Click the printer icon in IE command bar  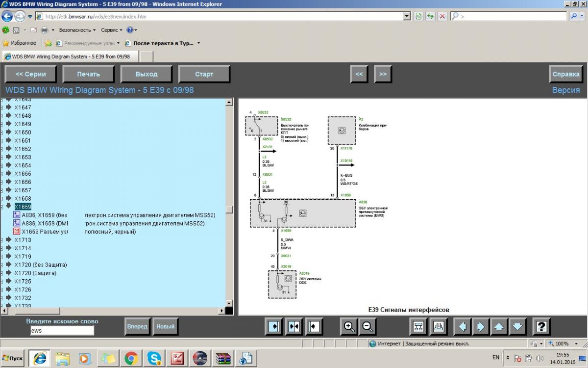click(44, 30)
